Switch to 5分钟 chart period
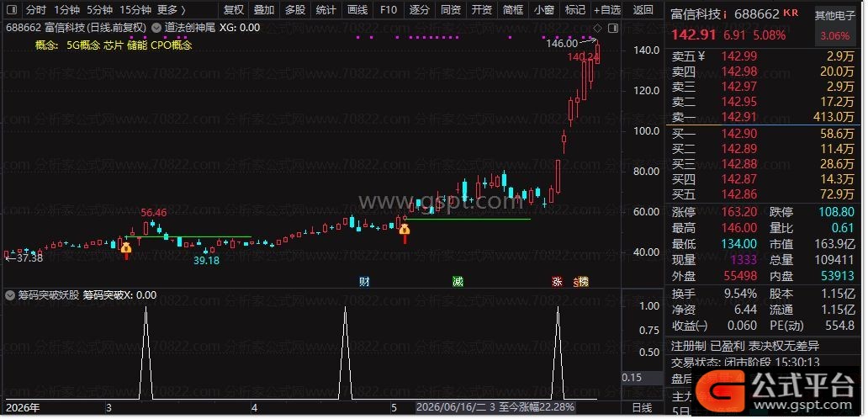The width and height of the screenshot is (868, 419). 99,9
